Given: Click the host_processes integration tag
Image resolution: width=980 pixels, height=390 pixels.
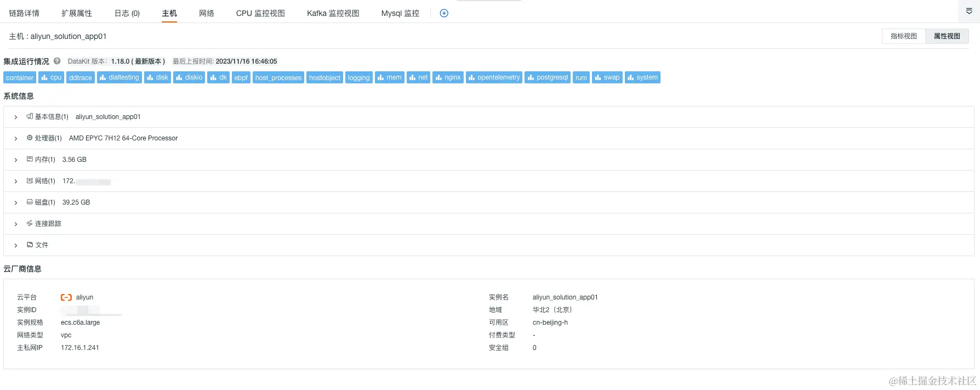Looking at the screenshot, I should click(x=278, y=77).
